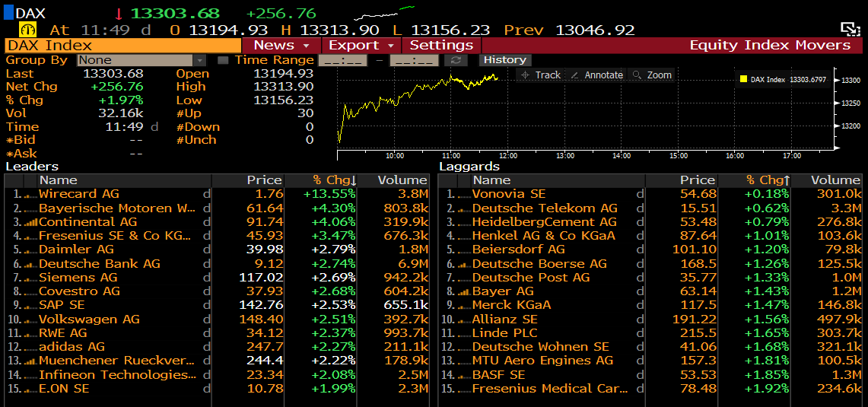This screenshot has width=868, height=407.
Task: Click the blue square beside the DAX ticker
Action: (x=8, y=13)
